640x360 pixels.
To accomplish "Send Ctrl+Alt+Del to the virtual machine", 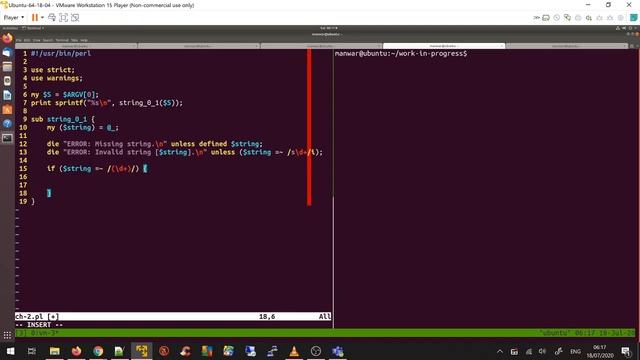I will click(52, 18).
